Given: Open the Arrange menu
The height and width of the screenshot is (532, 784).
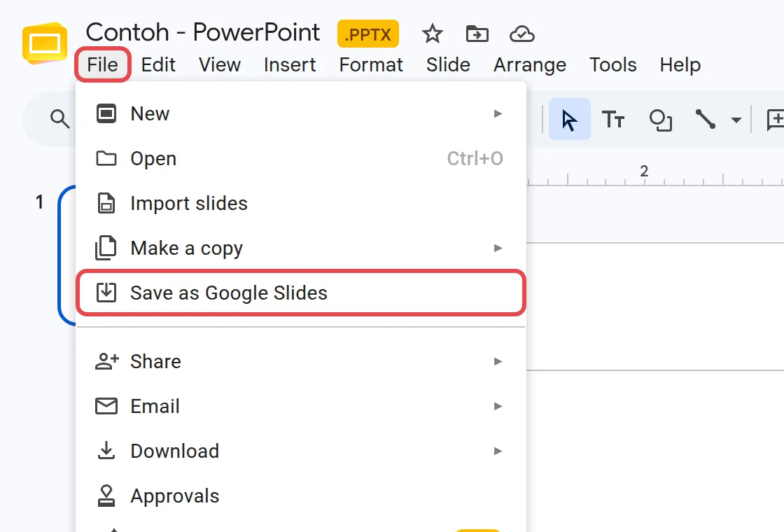Looking at the screenshot, I should click(529, 64).
